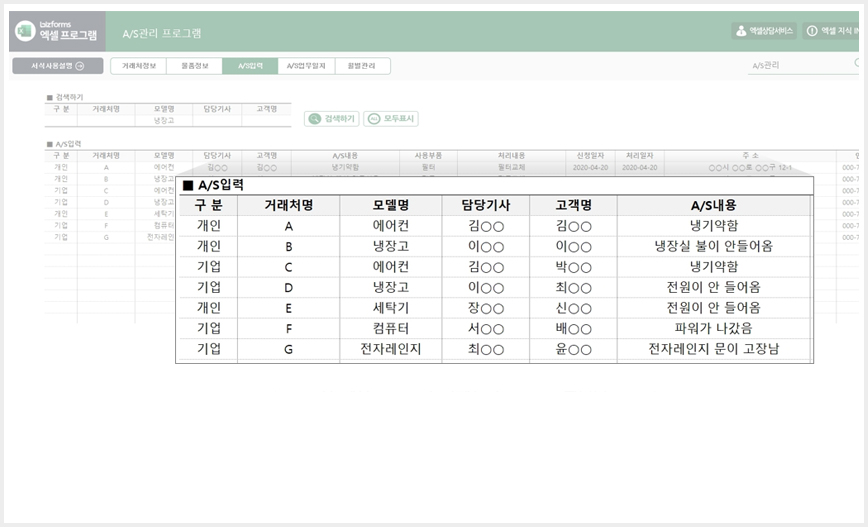Select 세탁기 in the enlarged table
The width and height of the screenshot is (868, 527).
point(391,308)
